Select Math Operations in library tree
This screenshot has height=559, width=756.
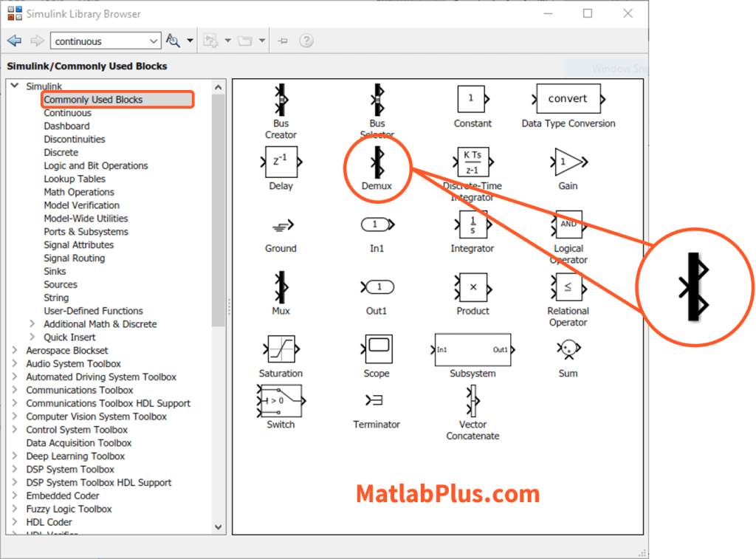point(79,192)
